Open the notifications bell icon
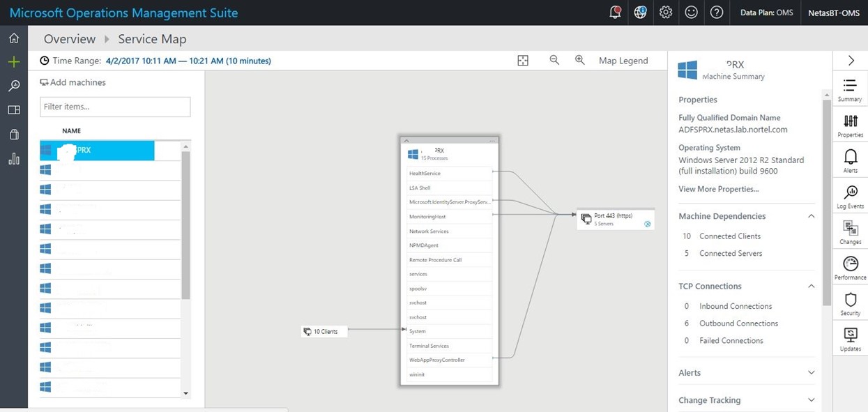Screen dimensions: 868x412 (615, 12)
